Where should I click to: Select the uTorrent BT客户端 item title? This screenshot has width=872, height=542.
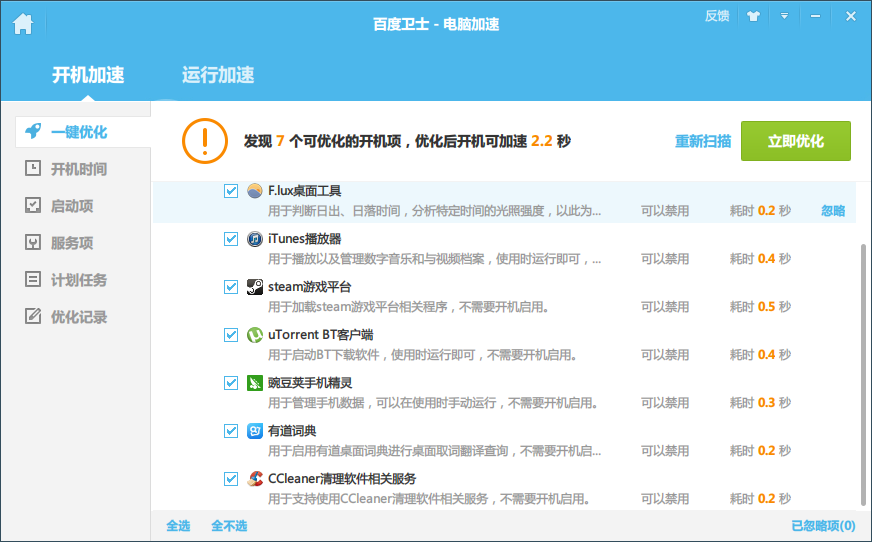point(321,335)
